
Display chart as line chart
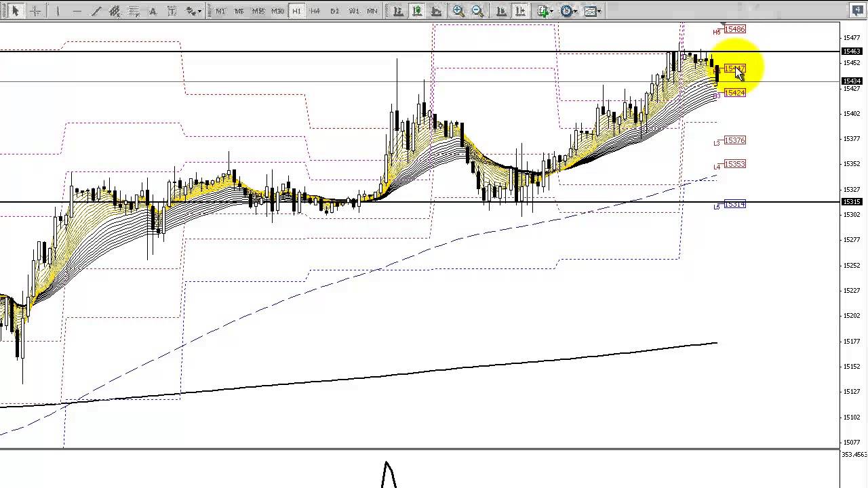(436, 11)
